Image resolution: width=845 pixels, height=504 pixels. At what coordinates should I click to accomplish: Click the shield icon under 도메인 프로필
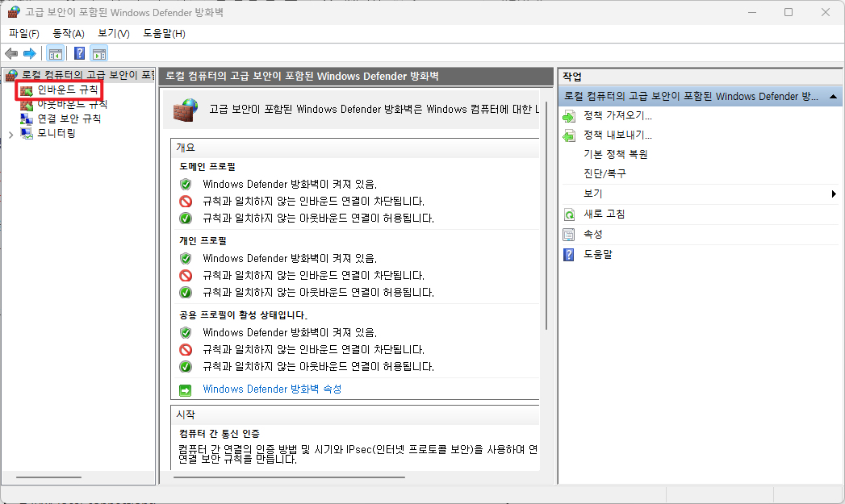coord(186,184)
